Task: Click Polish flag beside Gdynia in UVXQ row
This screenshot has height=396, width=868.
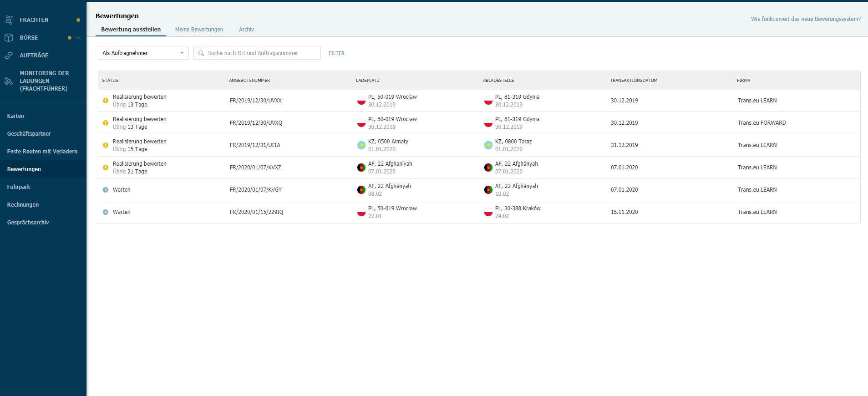Action: click(488, 123)
